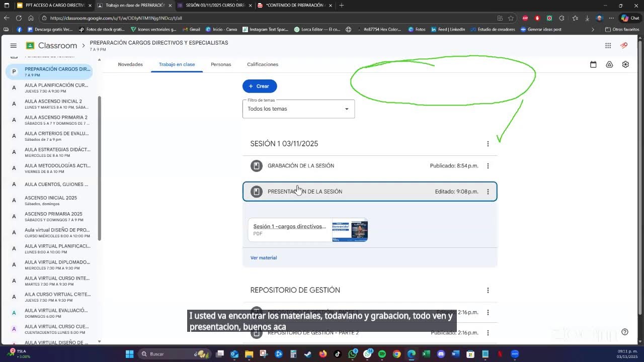Open browser extensions puzzle icon
Image resolution: width=644 pixels, height=362 pixels.
pyautogui.click(x=561, y=18)
